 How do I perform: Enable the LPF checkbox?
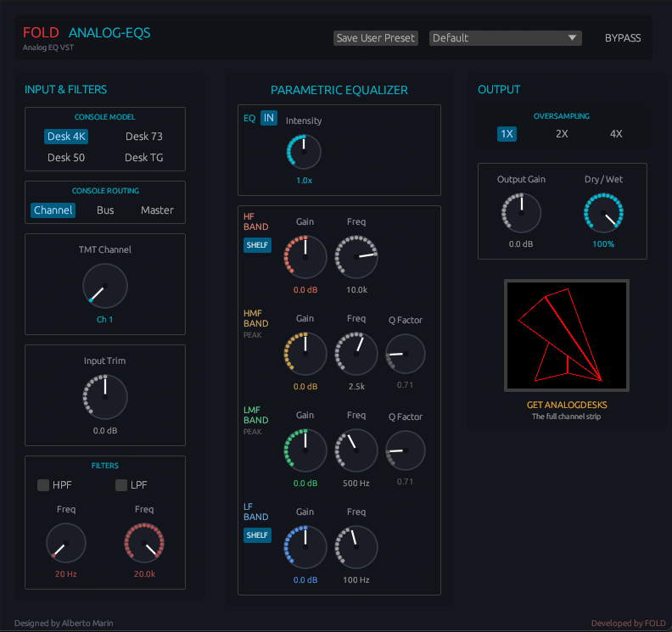coord(121,485)
